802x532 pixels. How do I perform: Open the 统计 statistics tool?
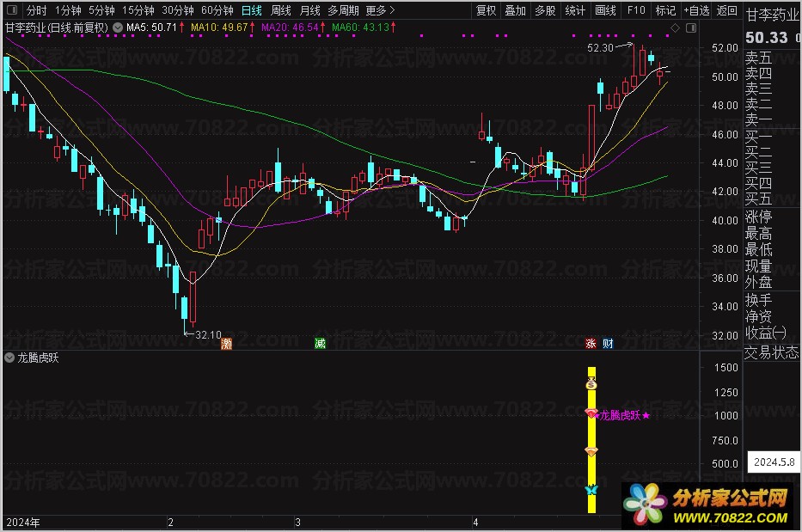pyautogui.click(x=575, y=10)
